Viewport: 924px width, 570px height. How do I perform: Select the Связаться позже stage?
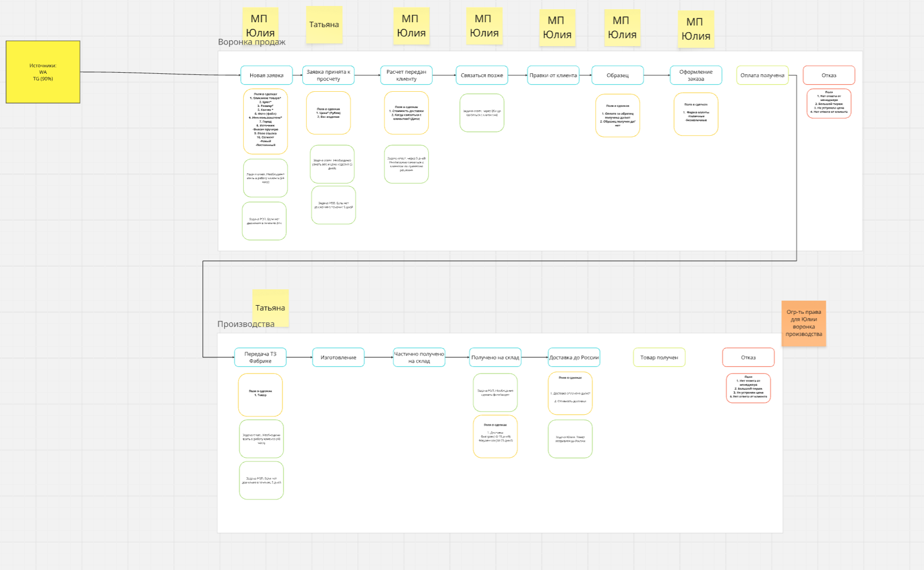pyautogui.click(x=482, y=75)
